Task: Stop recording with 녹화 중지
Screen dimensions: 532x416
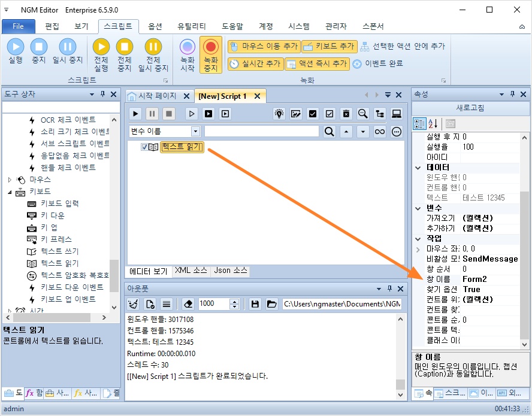Action: point(211,55)
